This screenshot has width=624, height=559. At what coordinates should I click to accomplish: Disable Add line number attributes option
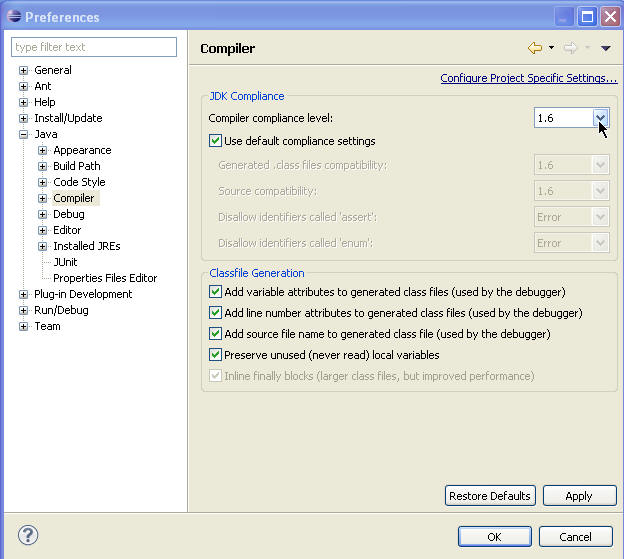[216, 313]
